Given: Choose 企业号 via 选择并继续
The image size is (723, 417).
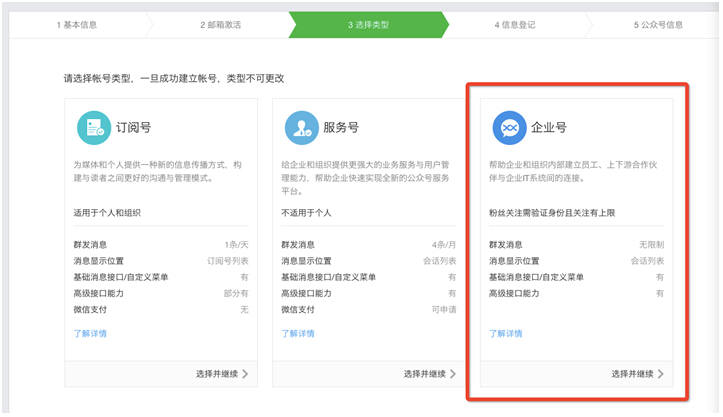Looking at the screenshot, I should (632, 374).
